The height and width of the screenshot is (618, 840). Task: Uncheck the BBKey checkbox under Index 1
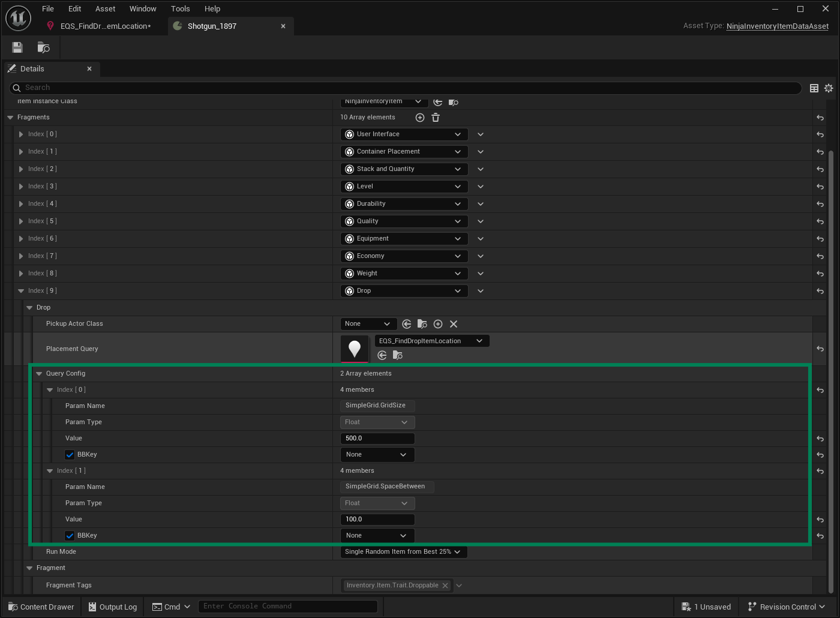(x=70, y=536)
